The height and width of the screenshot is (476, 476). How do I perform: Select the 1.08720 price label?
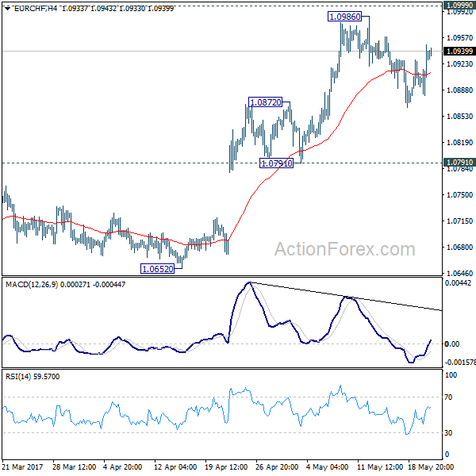(x=265, y=102)
